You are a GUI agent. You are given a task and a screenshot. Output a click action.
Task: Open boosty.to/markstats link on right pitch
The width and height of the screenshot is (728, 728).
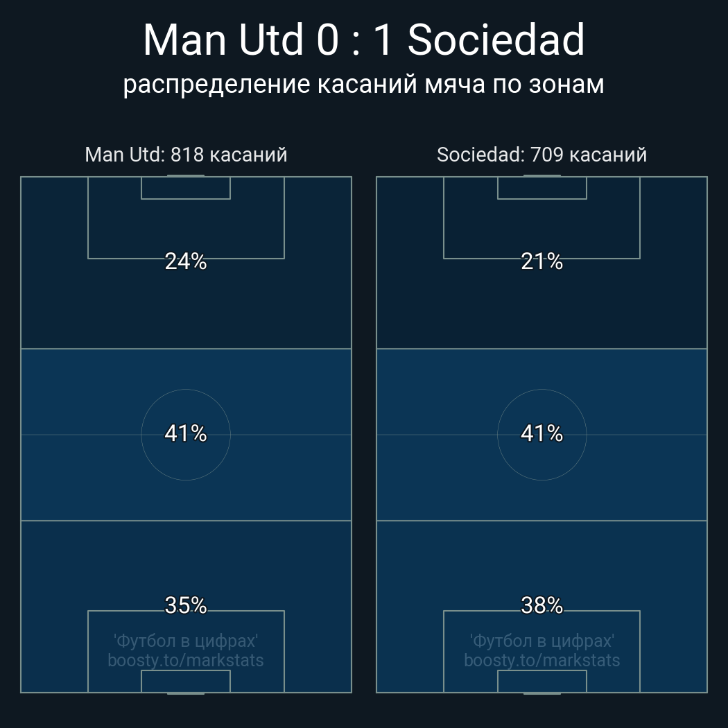click(541, 661)
